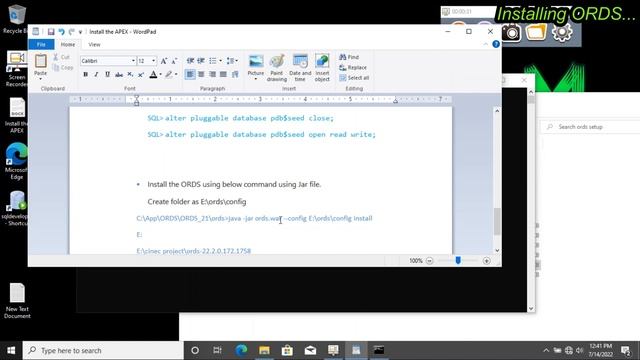Open Microsoft Edge desktop shortcut
Image resolution: width=640 pixels, height=360 pixels.
pos(16,161)
